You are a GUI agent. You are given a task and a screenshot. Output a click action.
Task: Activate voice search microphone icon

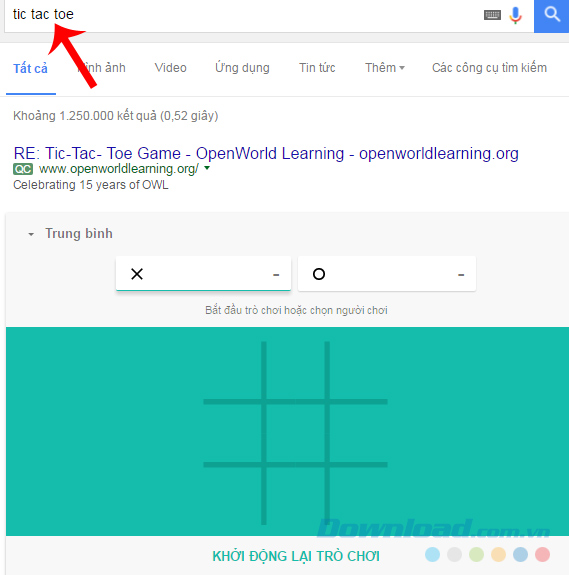click(x=515, y=15)
